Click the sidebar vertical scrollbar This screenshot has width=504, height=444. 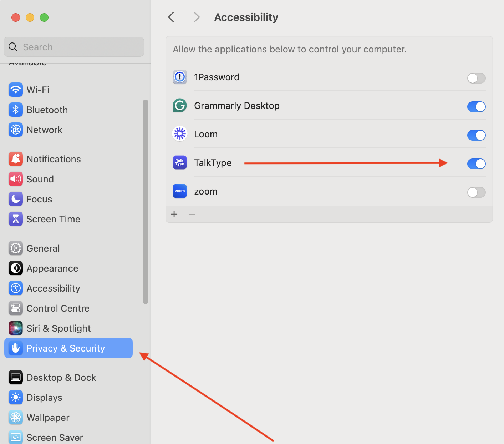coord(145,202)
